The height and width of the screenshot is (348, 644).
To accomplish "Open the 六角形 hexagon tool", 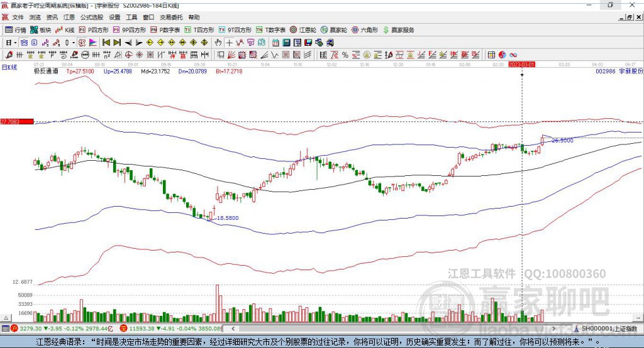I will pyautogui.click(x=365, y=30).
